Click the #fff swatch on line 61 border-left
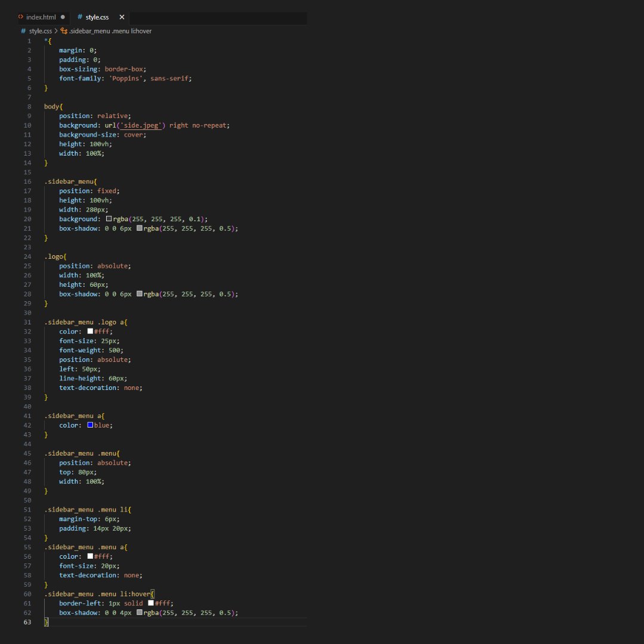644x644 pixels. [x=151, y=603]
